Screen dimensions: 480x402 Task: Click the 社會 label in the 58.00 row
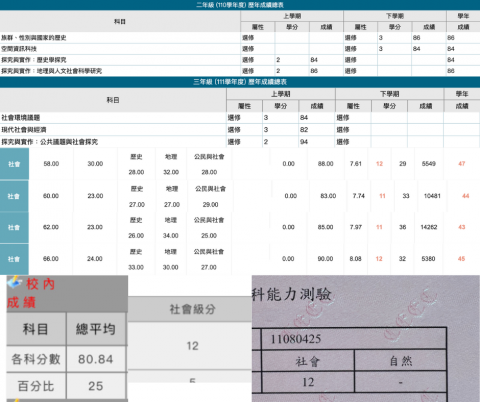pos(14,164)
